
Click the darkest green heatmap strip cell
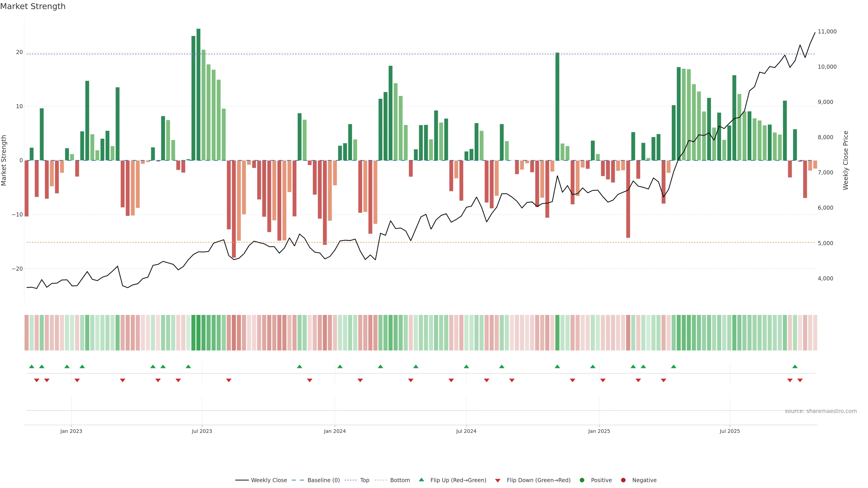coord(198,332)
